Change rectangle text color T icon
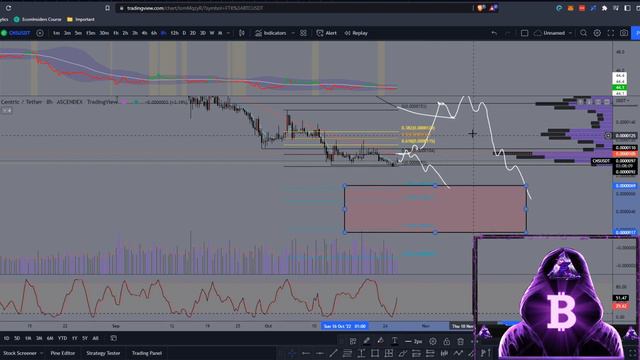Screen dimensions: 640x360 [x=394, y=341]
